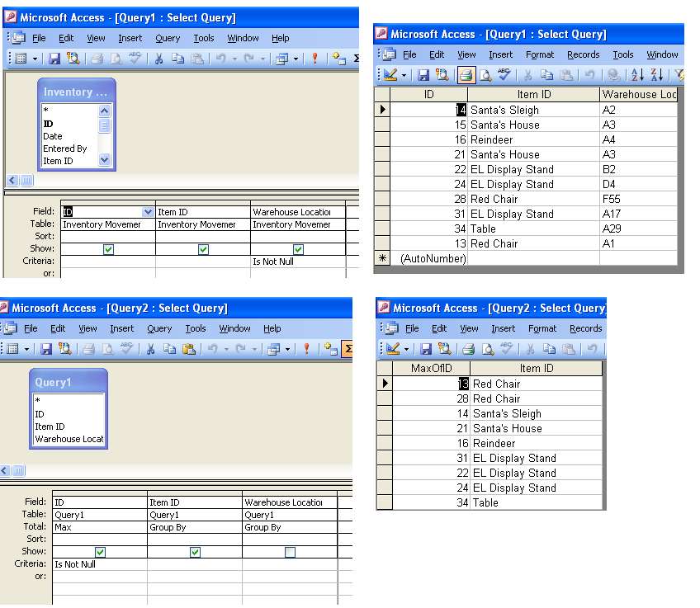The image size is (700, 608).
Task: Open Format menu in Query2 datasheet window
Action: (542, 329)
